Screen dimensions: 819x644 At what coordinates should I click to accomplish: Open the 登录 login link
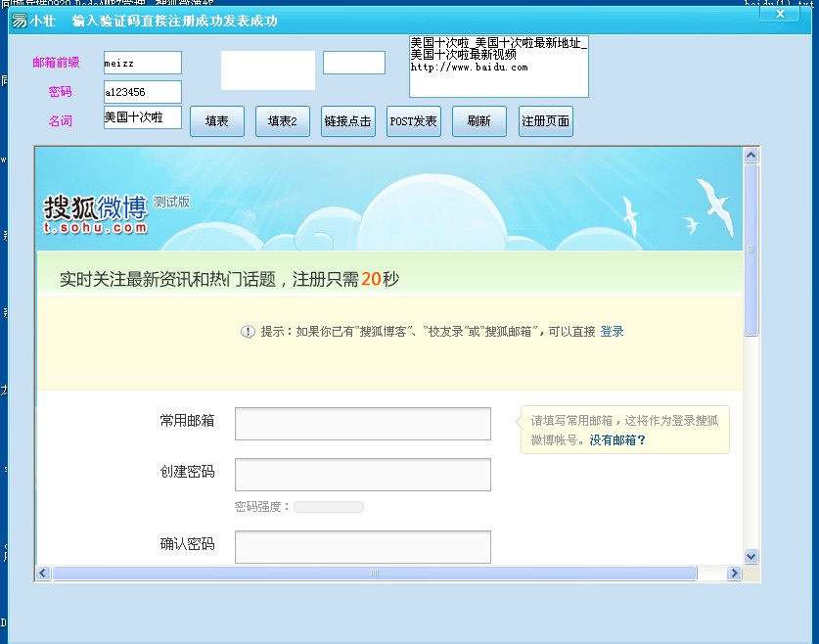(612, 331)
